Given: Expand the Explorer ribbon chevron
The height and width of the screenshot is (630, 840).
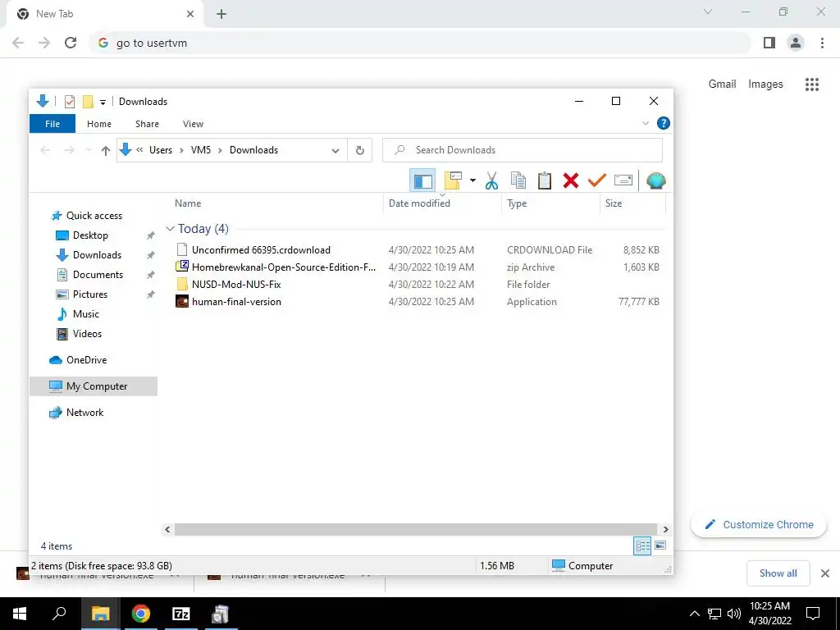Looking at the screenshot, I should click(x=646, y=123).
